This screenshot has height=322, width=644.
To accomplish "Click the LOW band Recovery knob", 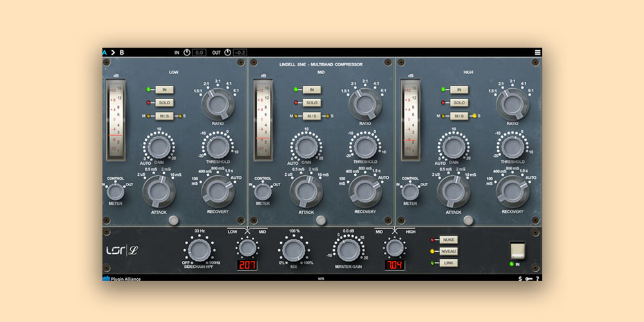I will coord(218,191).
